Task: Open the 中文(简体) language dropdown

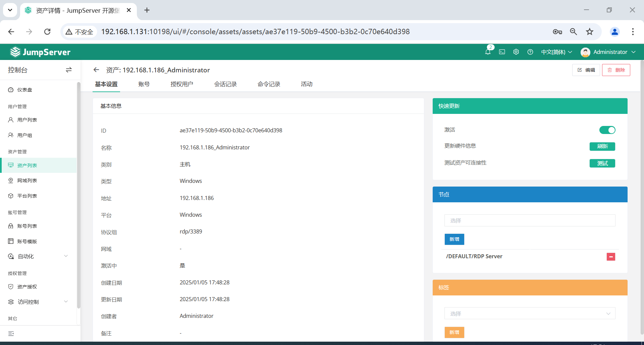Action: (x=556, y=52)
